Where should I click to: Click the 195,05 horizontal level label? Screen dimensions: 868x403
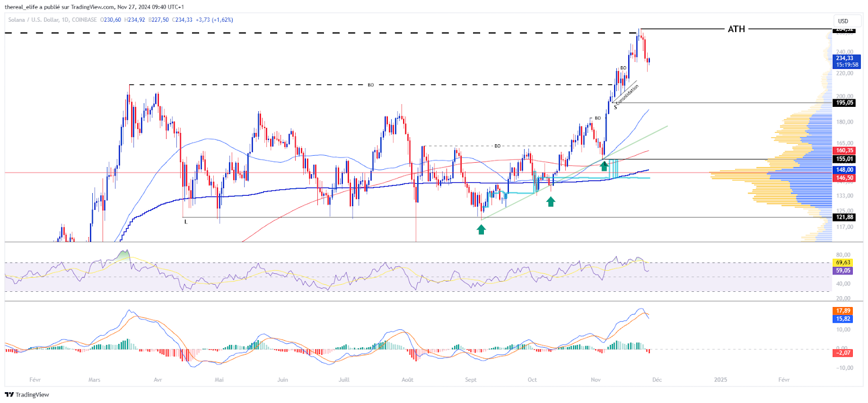point(844,103)
